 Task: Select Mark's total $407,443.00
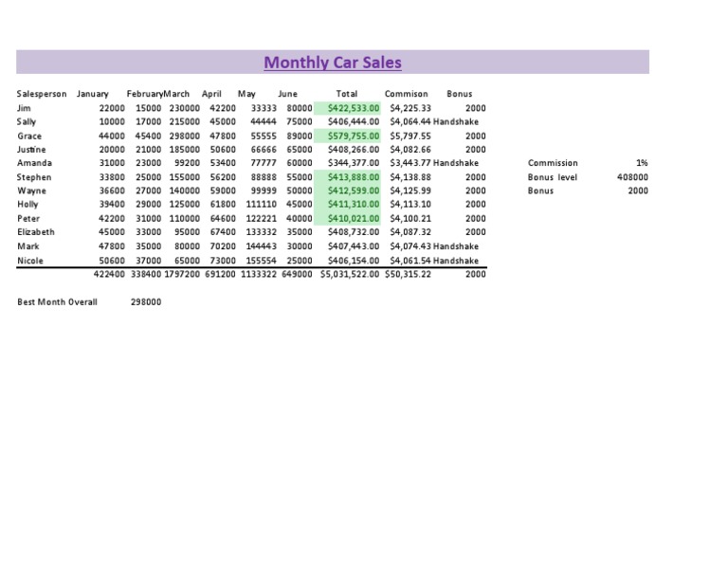(x=354, y=246)
